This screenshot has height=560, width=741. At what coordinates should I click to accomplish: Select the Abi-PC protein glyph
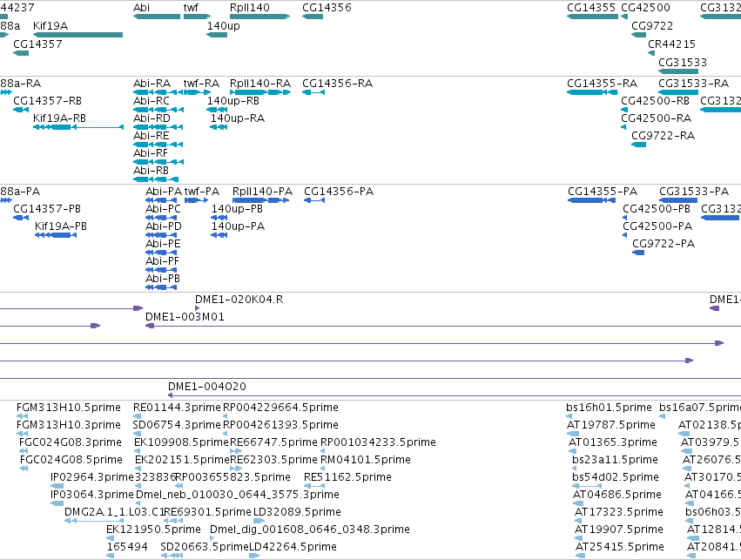161,218
